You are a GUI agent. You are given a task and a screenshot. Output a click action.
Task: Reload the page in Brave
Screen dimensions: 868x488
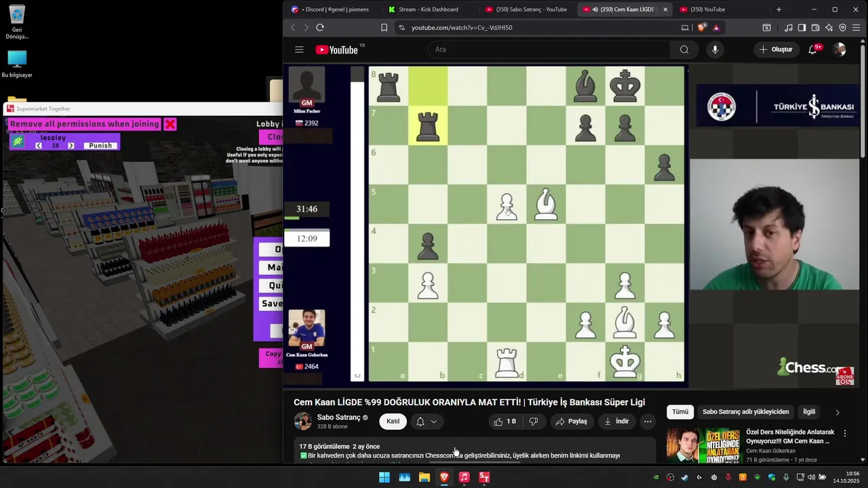(320, 28)
